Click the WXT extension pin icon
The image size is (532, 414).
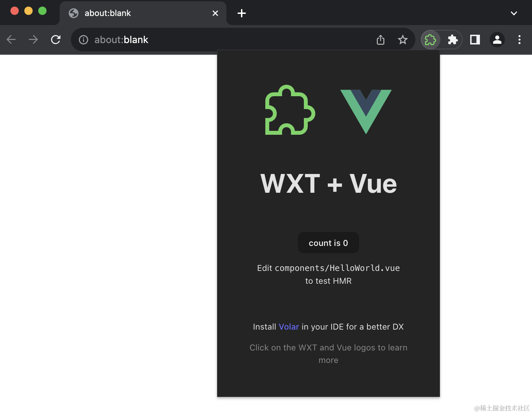click(x=430, y=40)
